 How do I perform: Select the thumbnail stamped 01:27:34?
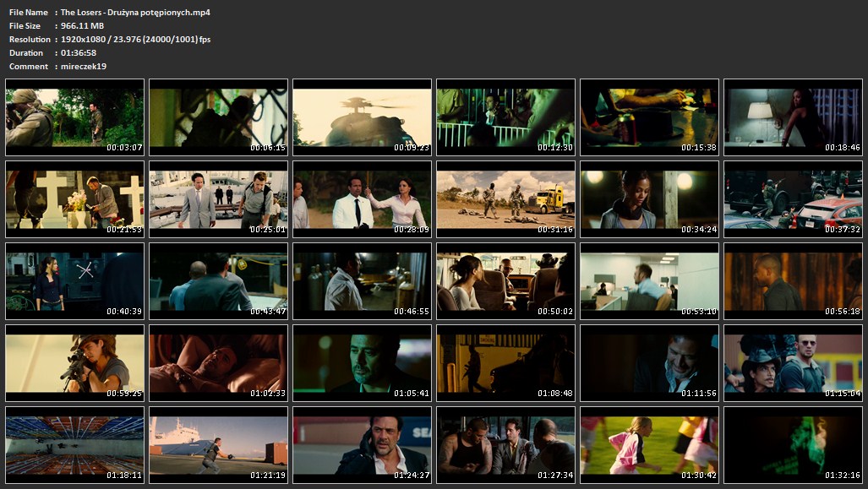point(505,445)
